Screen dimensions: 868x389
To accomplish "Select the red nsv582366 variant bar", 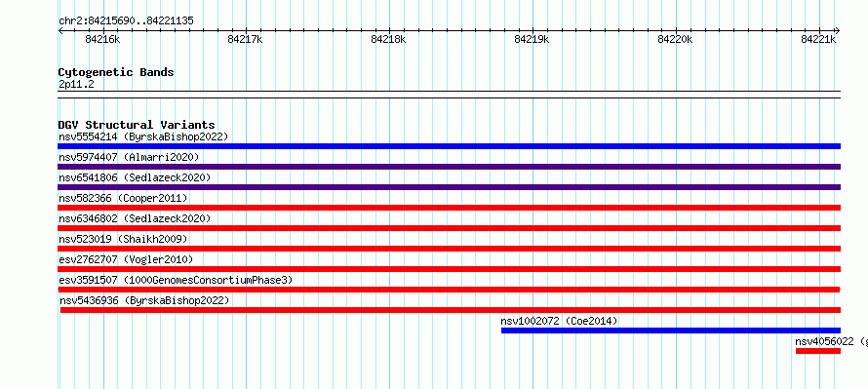I will [x=449, y=208].
